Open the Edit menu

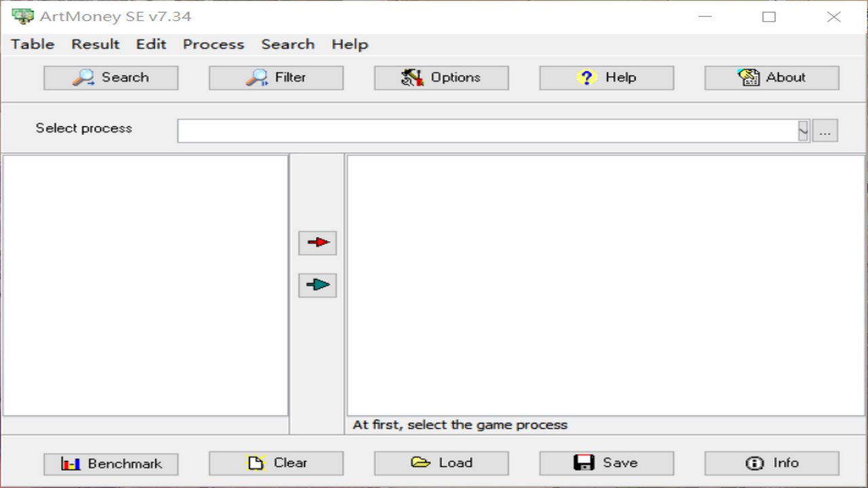151,45
